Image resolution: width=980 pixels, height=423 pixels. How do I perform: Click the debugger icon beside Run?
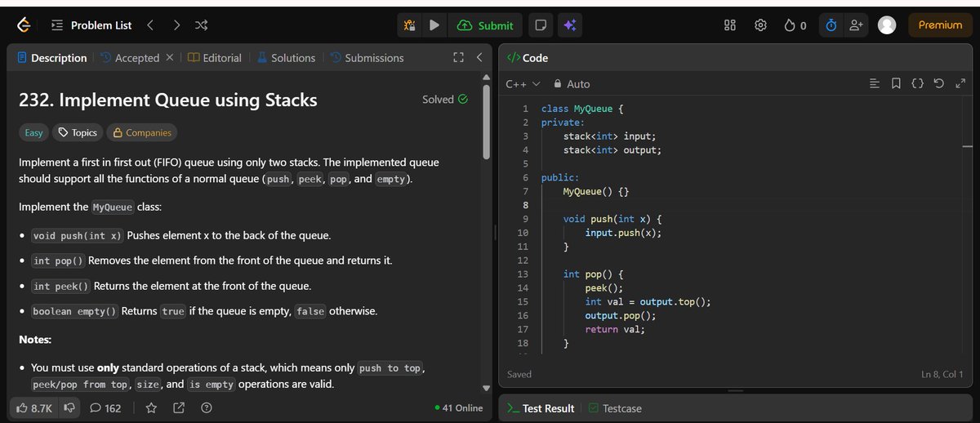411,25
